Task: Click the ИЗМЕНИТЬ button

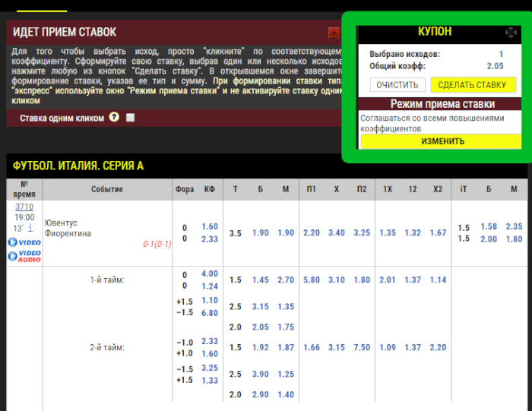Action: click(442, 141)
